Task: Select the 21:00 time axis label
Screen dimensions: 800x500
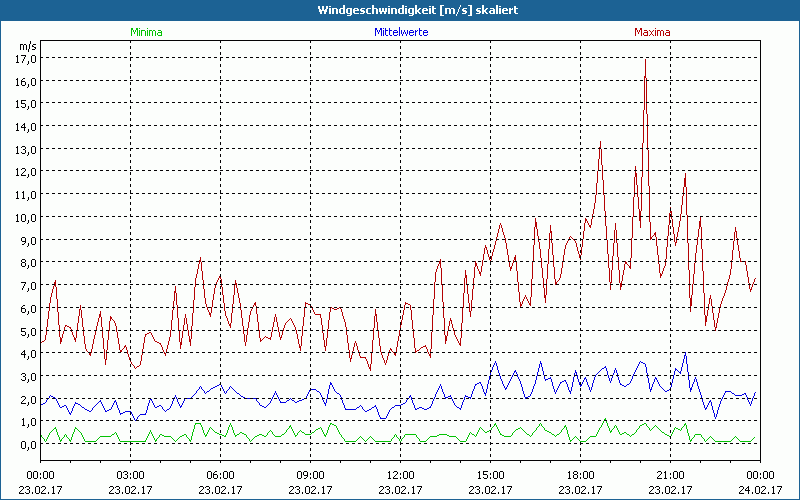Action: click(x=670, y=475)
